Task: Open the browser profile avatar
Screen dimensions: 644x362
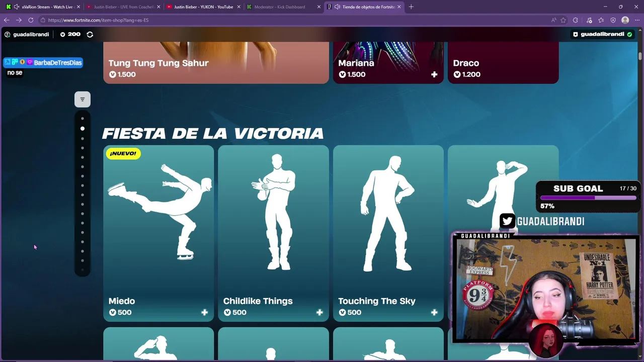Action: click(625, 20)
